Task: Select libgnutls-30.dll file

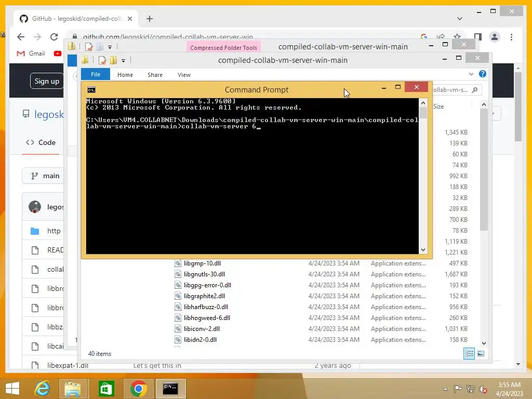Action: pyautogui.click(x=204, y=274)
